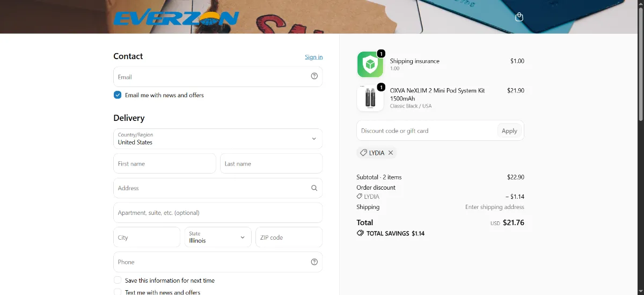Focus the Last name field
Screen dimensions: 644x295
pos(271,163)
